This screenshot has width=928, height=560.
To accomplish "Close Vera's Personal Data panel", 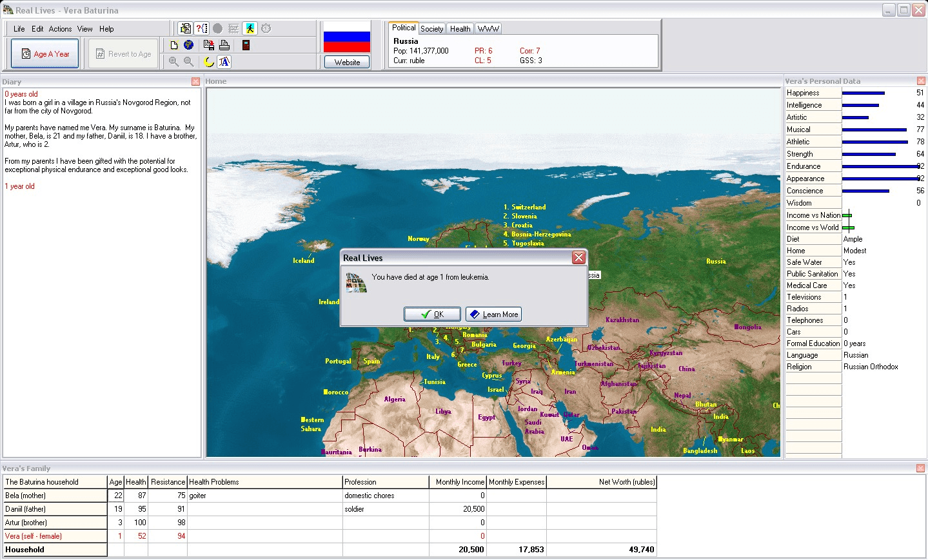I will point(921,81).
